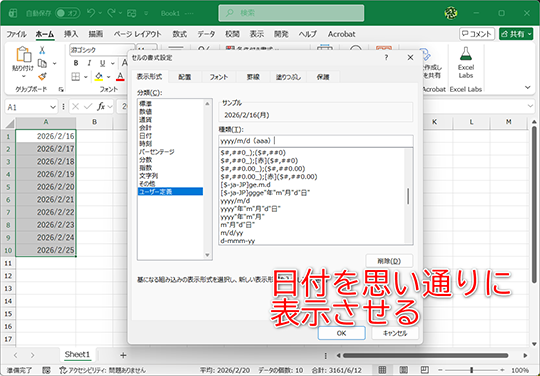Click the Paste clipboard icon

click(x=23, y=55)
